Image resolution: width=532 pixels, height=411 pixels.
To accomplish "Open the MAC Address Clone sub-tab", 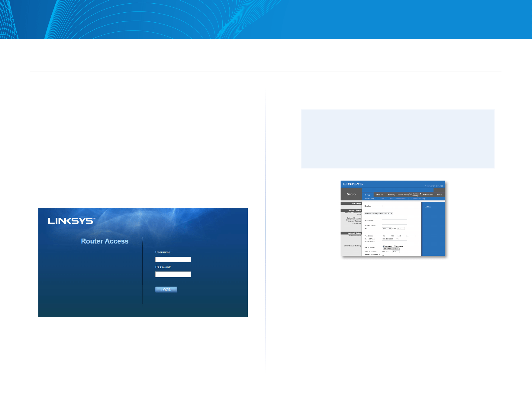I will [x=398, y=199].
